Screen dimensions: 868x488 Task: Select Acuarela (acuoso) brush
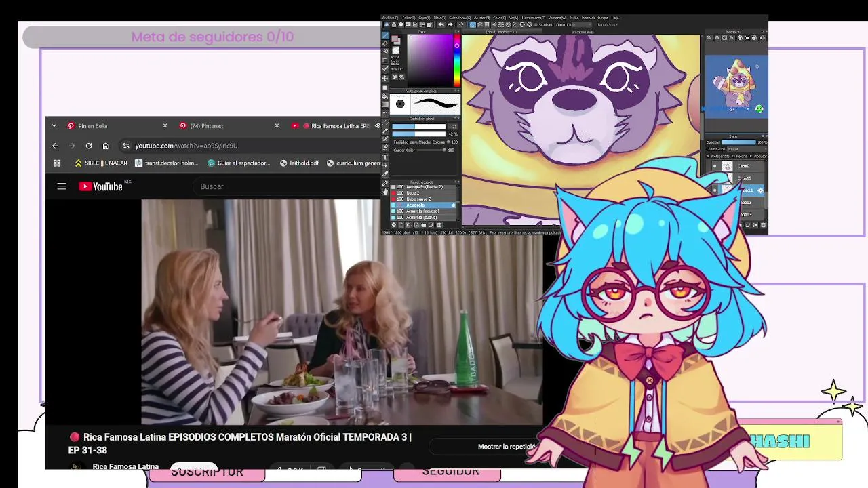point(422,211)
